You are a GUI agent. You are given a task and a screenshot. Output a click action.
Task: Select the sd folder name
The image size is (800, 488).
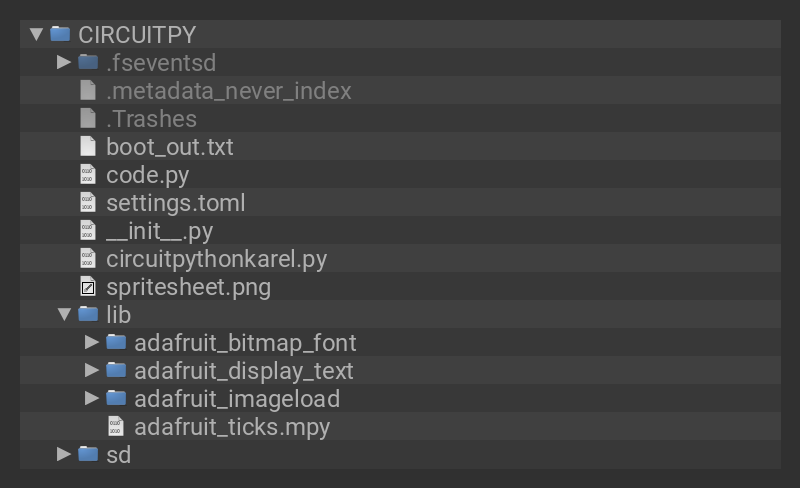[118, 455]
